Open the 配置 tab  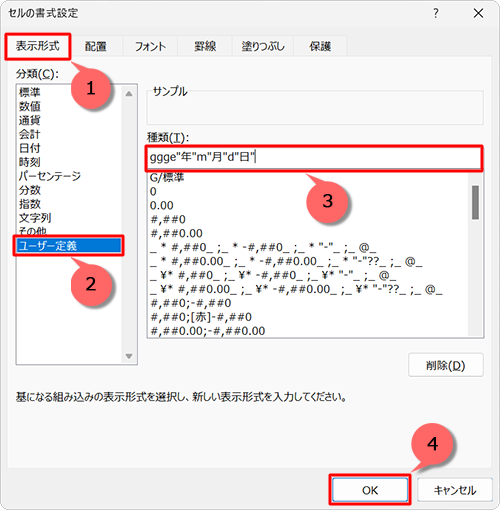tap(95, 46)
